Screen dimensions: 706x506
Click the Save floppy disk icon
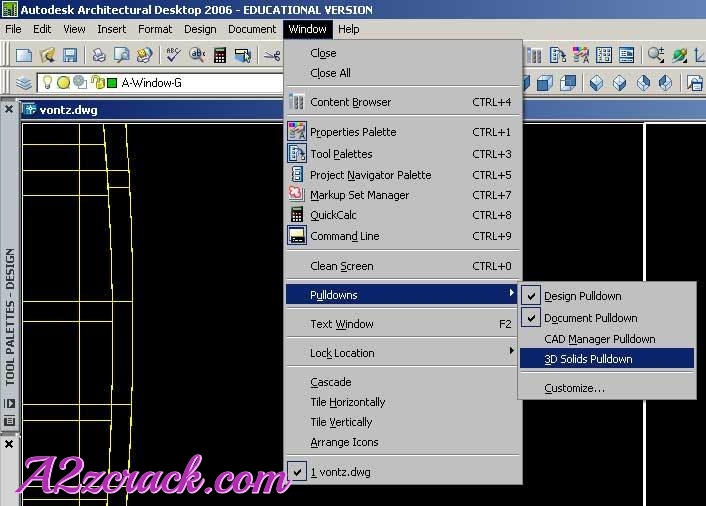tap(70, 55)
